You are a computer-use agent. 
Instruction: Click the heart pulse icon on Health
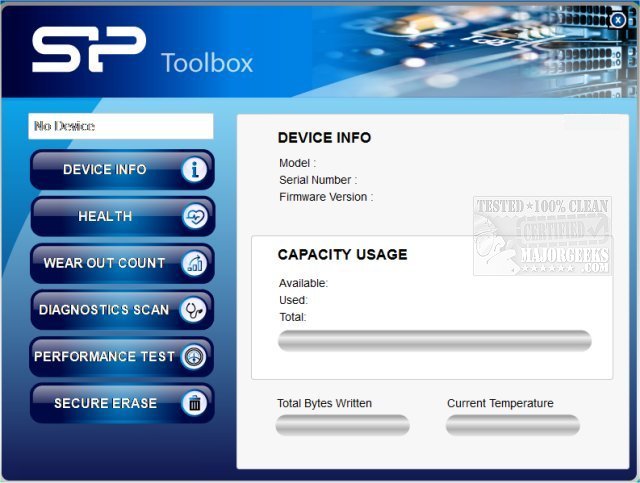pos(194,216)
